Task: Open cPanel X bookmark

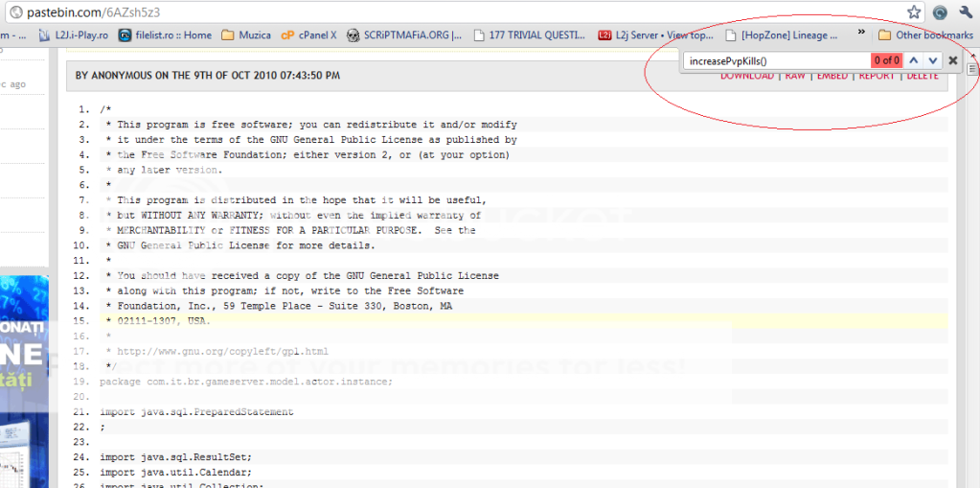Action: point(308,35)
